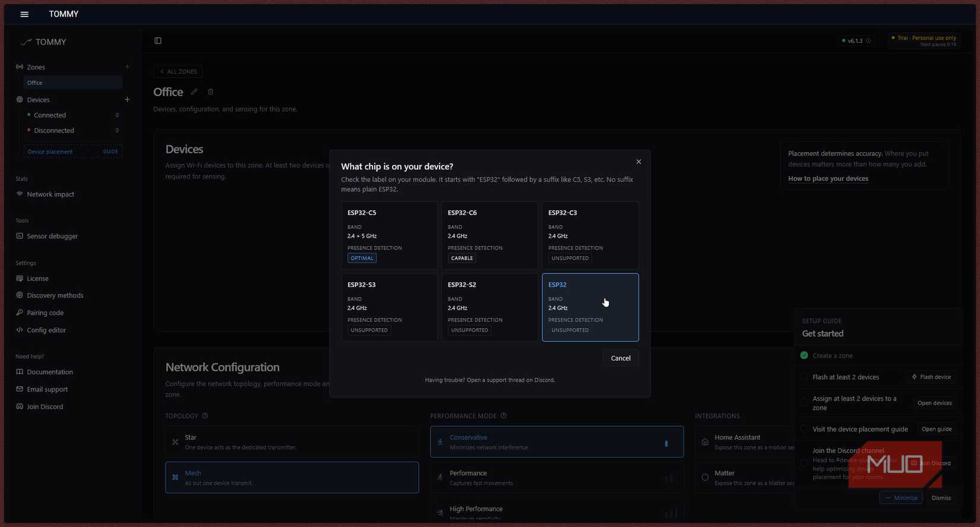Cancel the chip selection dialog
Image resolution: width=980 pixels, height=527 pixels.
click(621, 358)
